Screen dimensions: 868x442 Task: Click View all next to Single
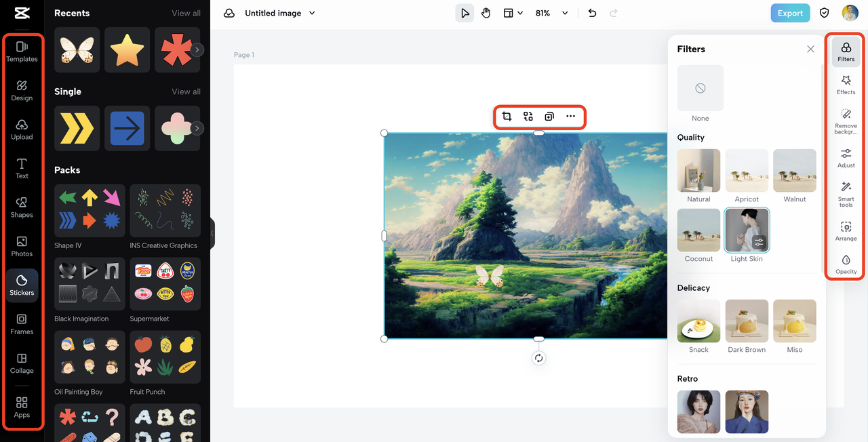click(x=186, y=92)
